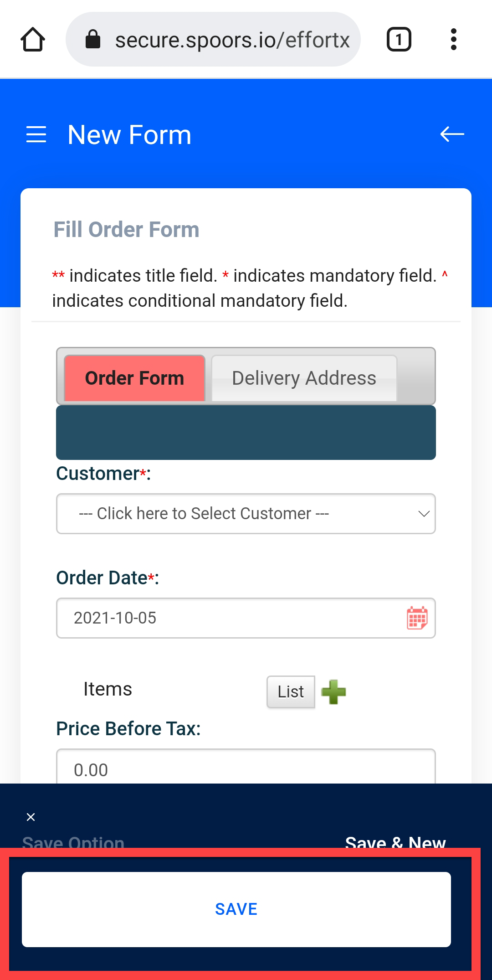
Task: Focus the Order Date field
Action: pos(228,618)
